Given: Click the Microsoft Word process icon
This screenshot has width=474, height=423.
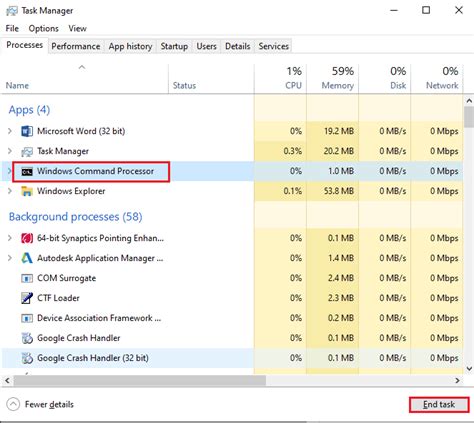Looking at the screenshot, I should coord(27,131).
